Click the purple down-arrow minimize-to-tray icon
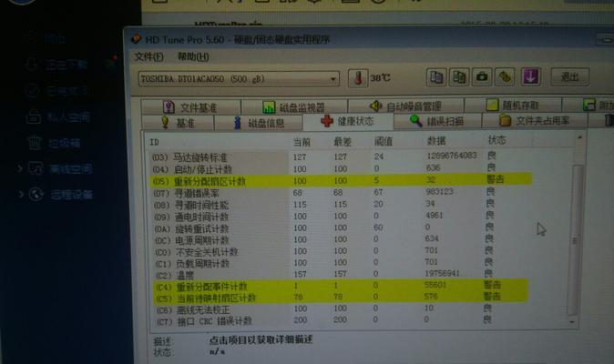This screenshot has width=614, height=364. 530,77
